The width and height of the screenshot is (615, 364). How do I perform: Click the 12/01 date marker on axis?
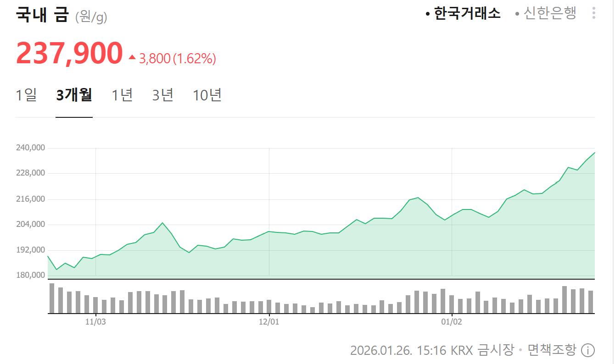coord(269,322)
